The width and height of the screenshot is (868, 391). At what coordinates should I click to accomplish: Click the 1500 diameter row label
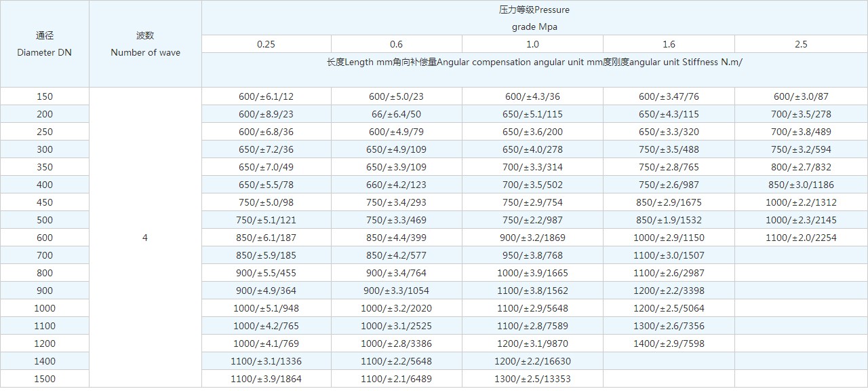[x=45, y=379]
